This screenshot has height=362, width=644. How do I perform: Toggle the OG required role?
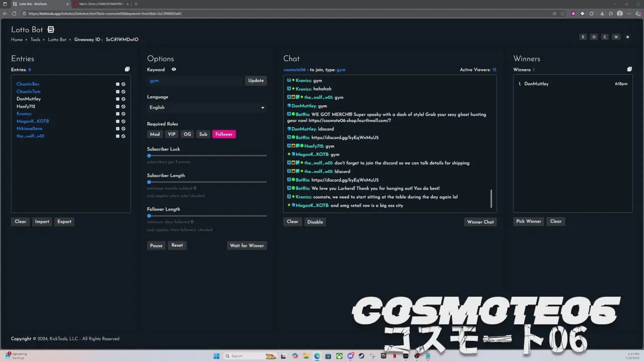pyautogui.click(x=187, y=134)
